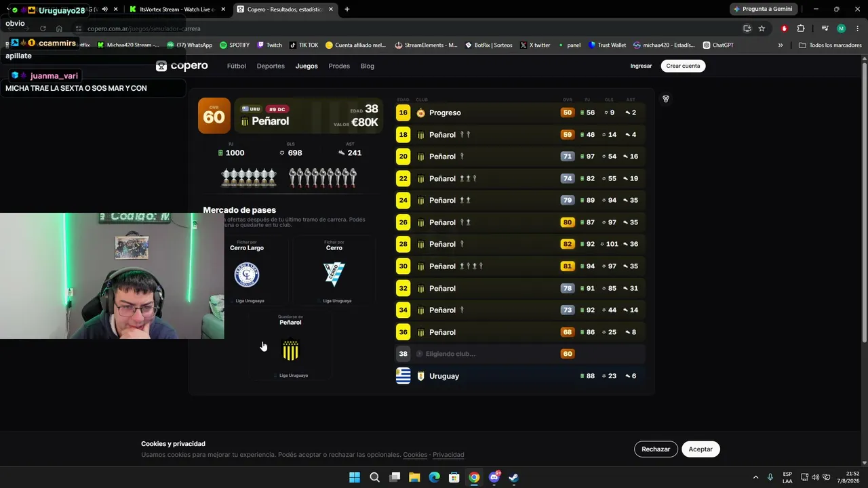Select the Peñarol row at age 34

pyautogui.click(x=519, y=310)
